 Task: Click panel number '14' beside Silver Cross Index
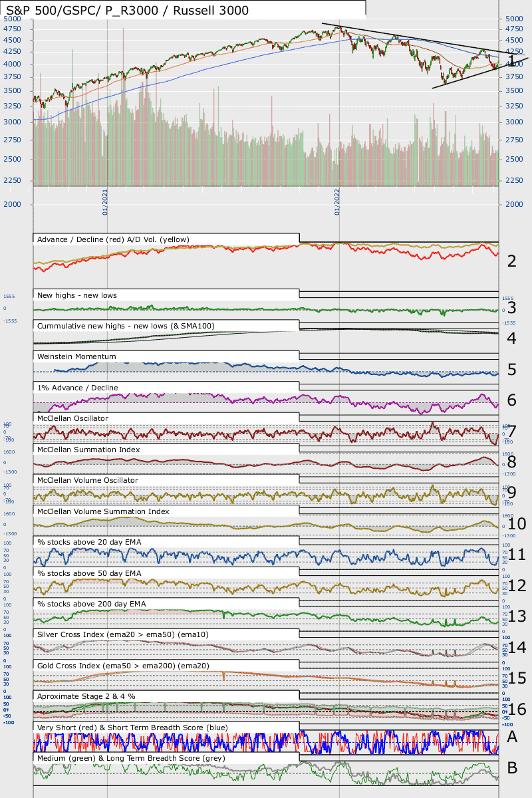tap(517, 648)
